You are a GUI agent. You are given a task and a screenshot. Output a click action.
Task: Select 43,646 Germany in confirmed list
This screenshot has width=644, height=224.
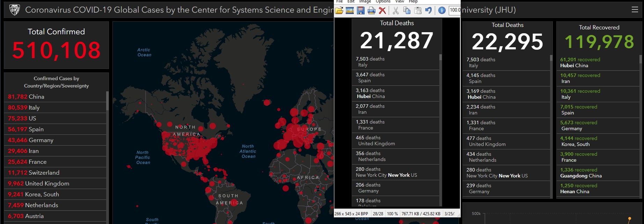(55, 140)
